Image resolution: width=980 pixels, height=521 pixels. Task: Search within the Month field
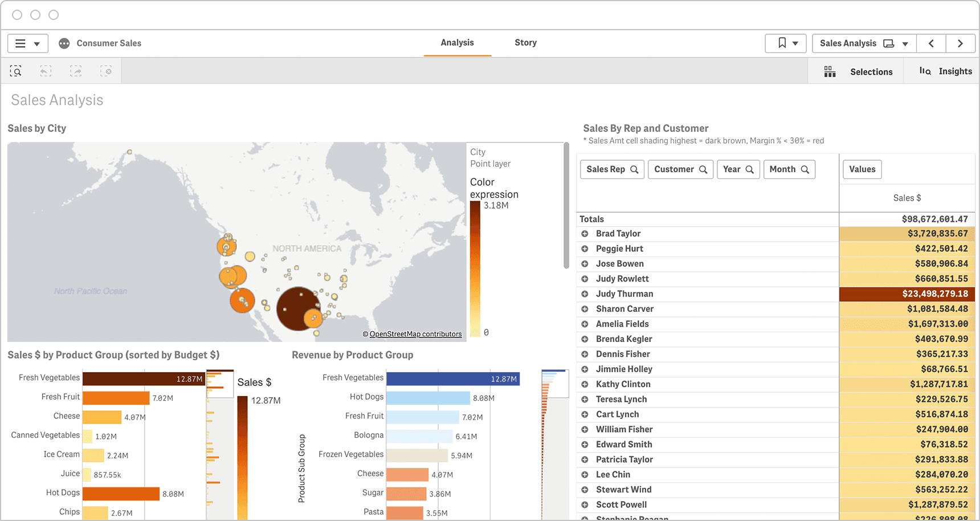[x=806, y=169]
